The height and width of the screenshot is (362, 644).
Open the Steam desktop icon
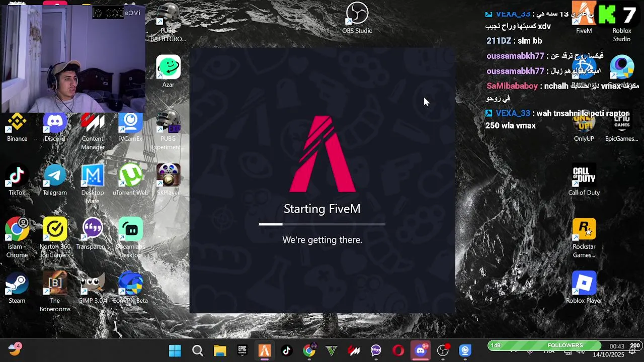(17, 289)
